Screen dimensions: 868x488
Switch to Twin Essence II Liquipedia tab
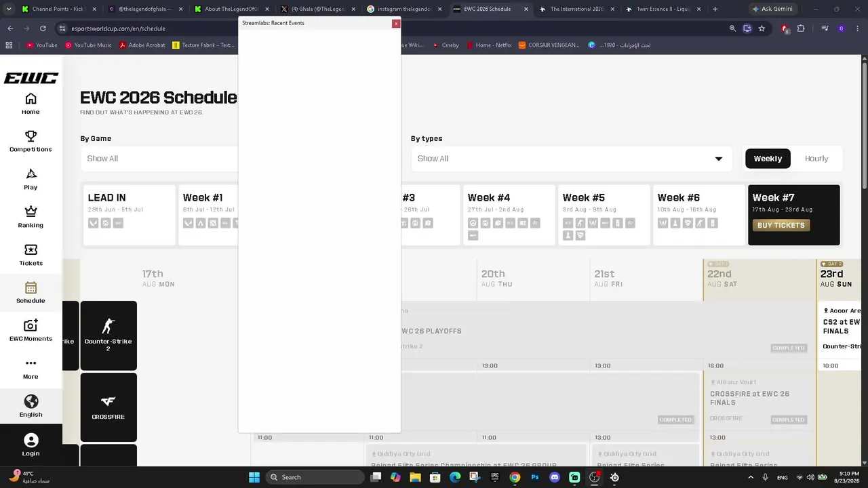pyautogui.click(x=663, y=9)
